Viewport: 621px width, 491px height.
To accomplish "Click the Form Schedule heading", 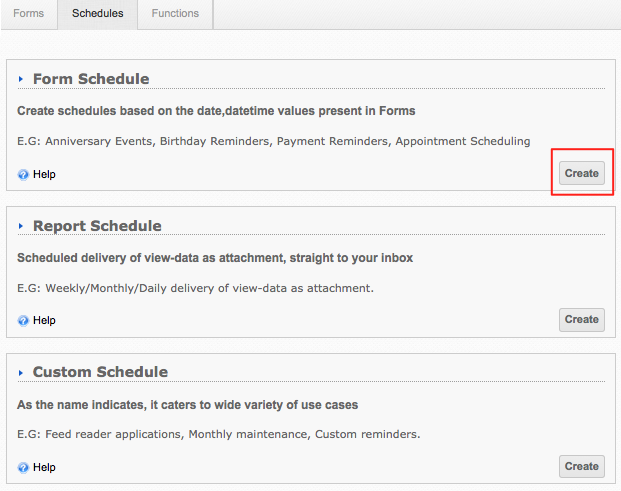I will 91,79.
